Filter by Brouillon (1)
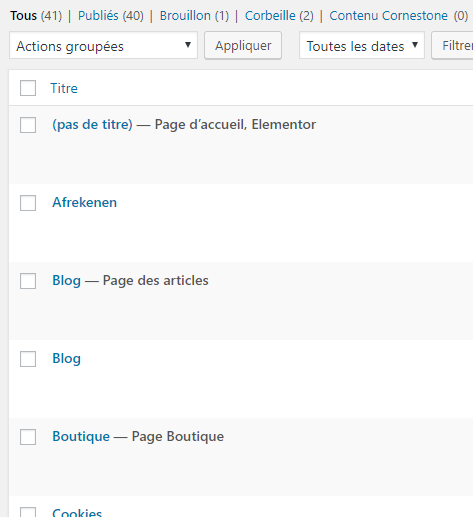Viewport: 473px width, 517px height. click(194, 16)
